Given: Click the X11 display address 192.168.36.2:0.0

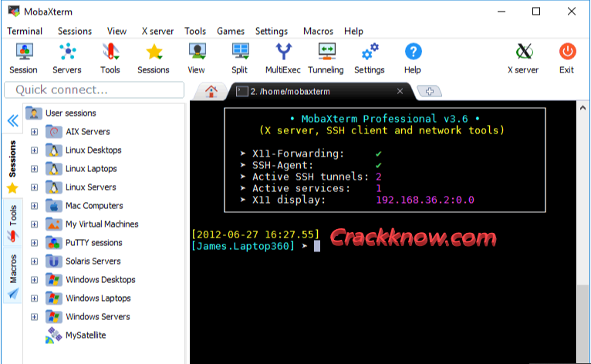Looking at the screenshot, I should click(x=425, y=200).
